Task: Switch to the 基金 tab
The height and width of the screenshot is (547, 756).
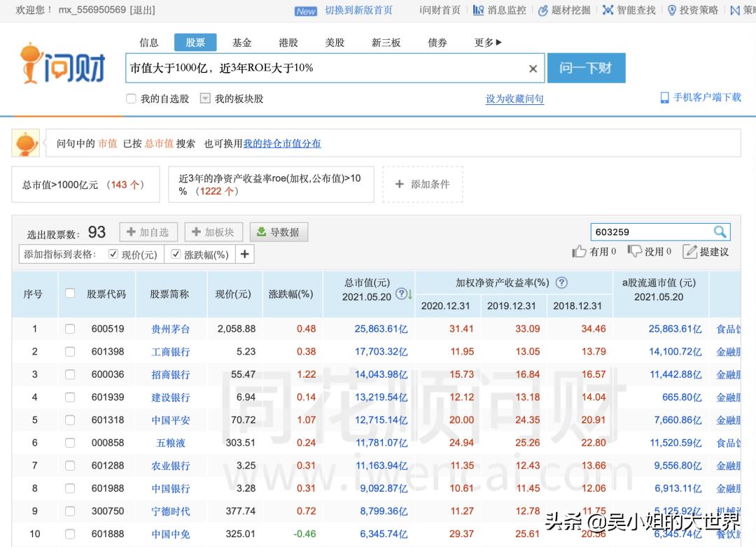Action: [x=241, y=42]
